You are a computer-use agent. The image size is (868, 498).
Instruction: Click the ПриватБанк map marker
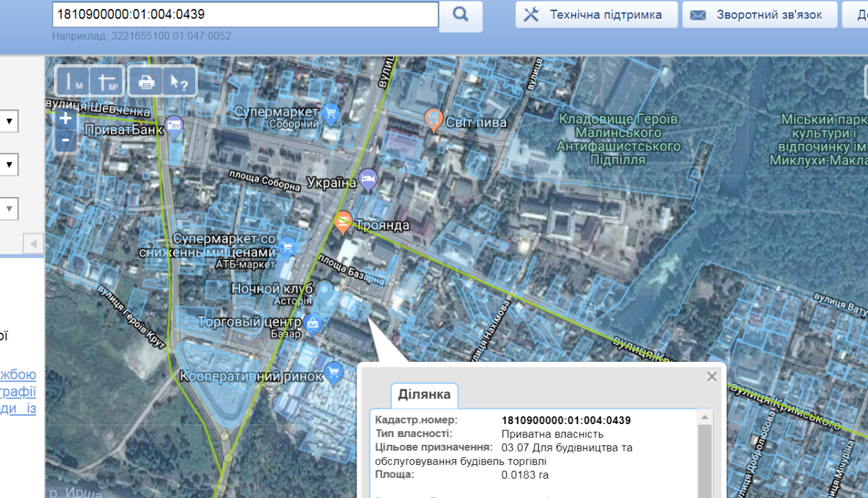pos(174,125)
